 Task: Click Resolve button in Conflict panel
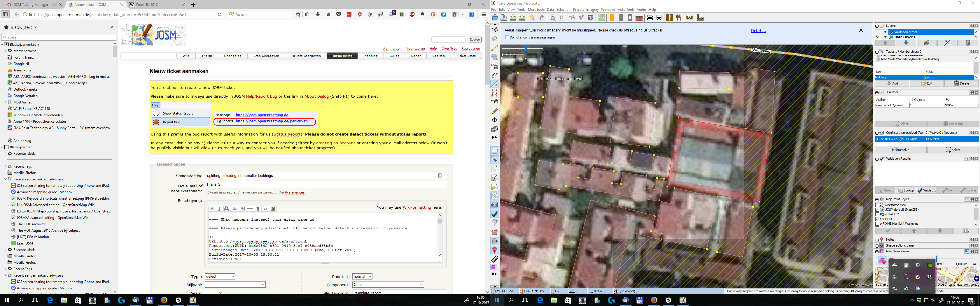(x=901, y=150)
